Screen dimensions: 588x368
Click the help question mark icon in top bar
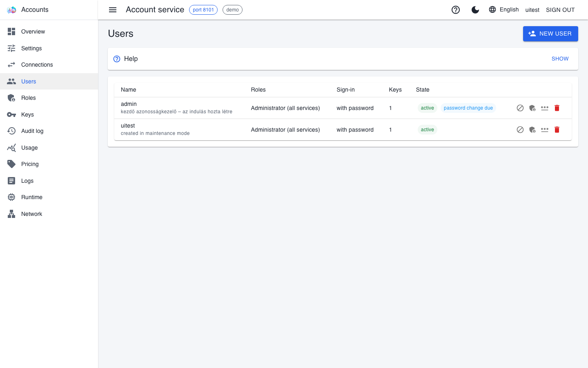456,10
